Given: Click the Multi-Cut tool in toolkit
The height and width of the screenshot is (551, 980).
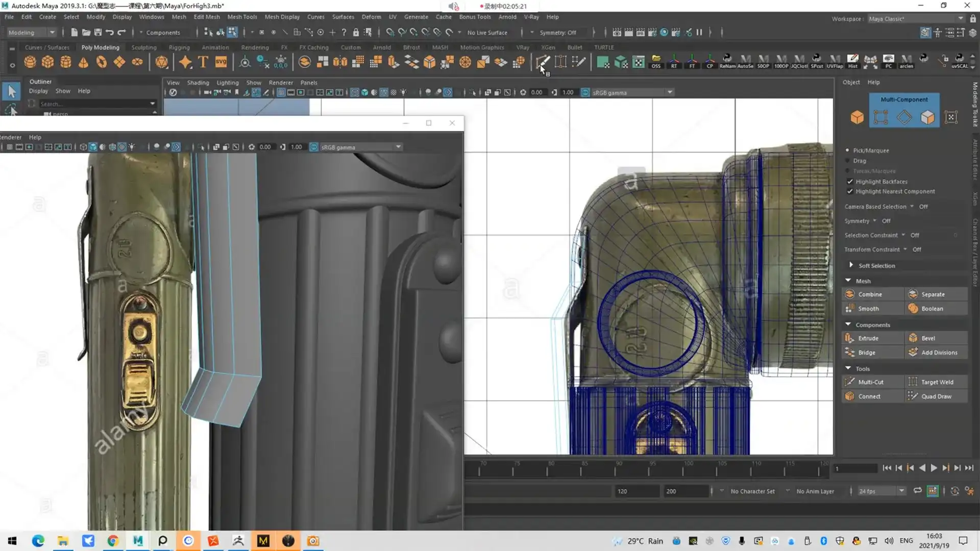Looking at the screenshot, I should (870, 382).
